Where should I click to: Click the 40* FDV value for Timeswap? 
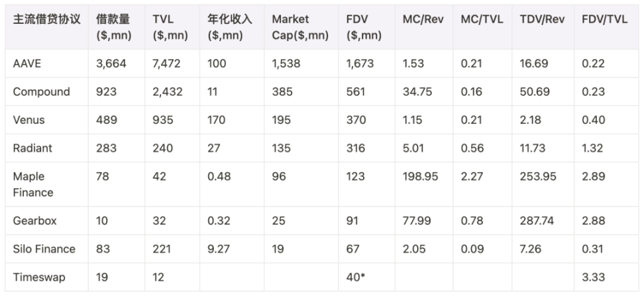(x=356, y=277)
